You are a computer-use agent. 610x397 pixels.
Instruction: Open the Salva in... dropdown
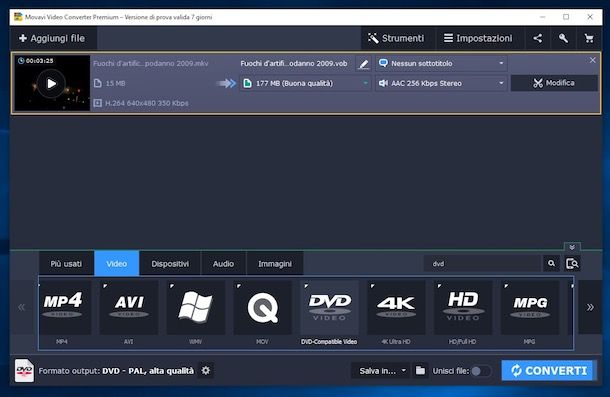[x=380, y=371]
